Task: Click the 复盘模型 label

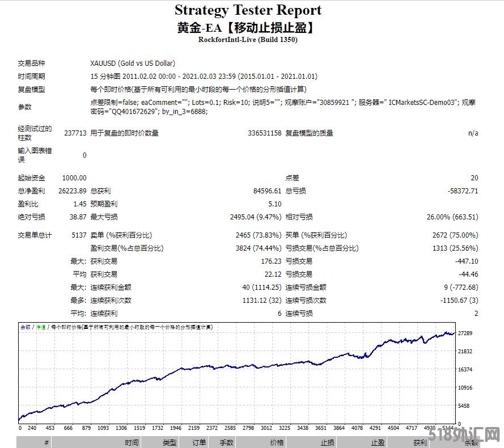Action: pyautogui.click(x=31, y=90)
